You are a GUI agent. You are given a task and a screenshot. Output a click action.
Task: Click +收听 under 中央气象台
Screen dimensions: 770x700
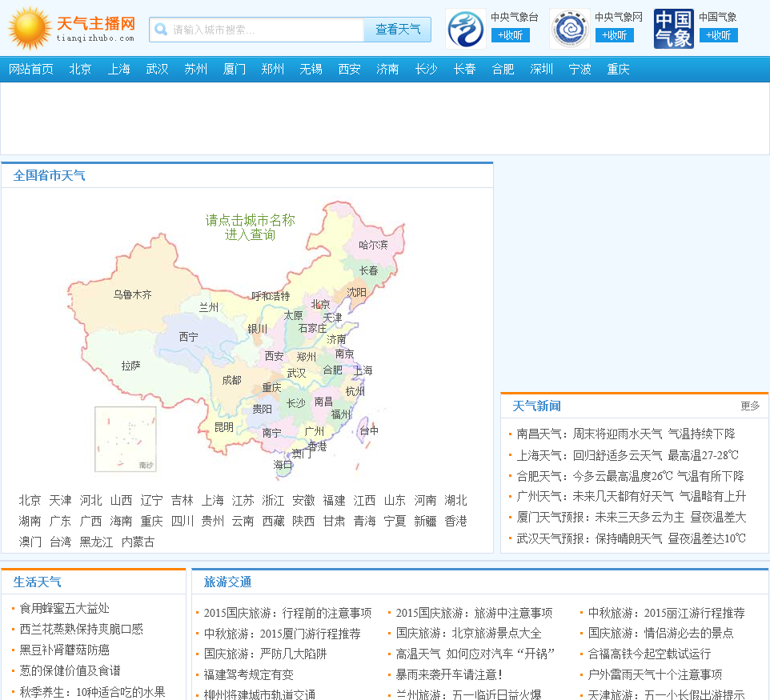coord(510,35)
